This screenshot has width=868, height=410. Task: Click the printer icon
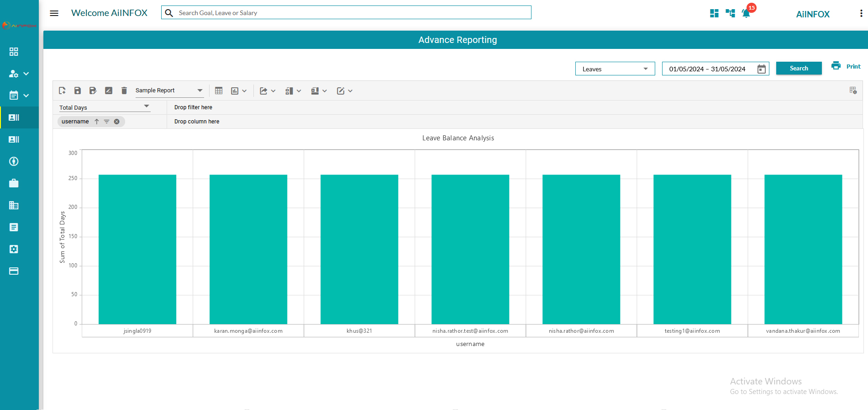[836, 66]
